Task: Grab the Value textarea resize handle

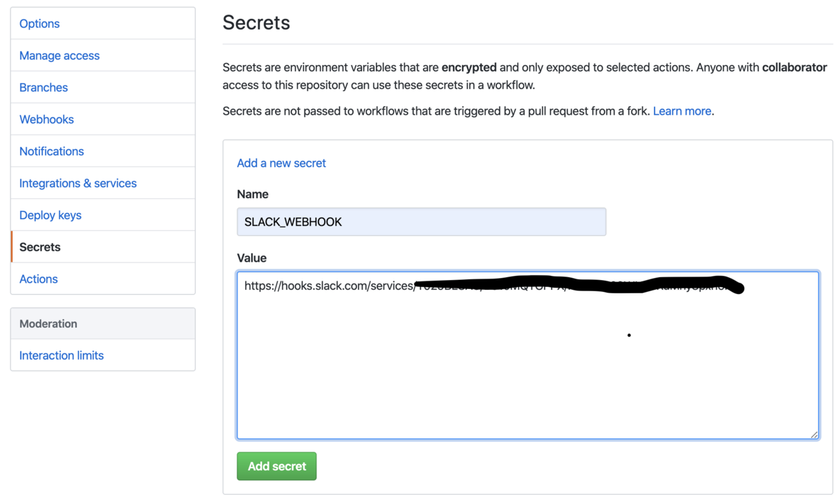Action: click(x=814, y=435)
